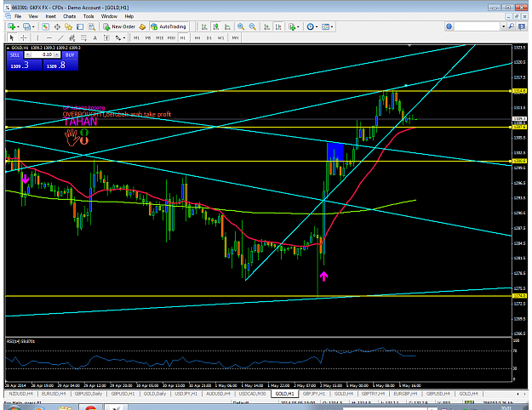Open the chat notifications icon

522,26
